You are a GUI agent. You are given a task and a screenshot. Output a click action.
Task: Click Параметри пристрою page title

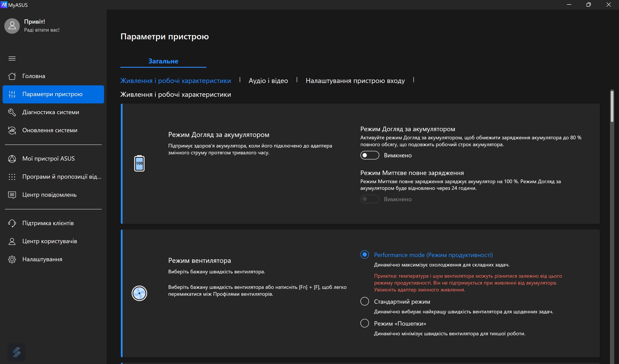[x=164, y=37]
